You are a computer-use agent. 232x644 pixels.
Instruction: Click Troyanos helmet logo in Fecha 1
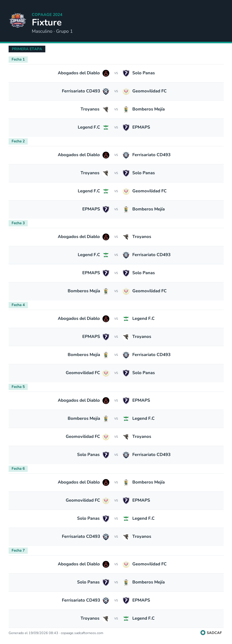[x=106, y=109]
